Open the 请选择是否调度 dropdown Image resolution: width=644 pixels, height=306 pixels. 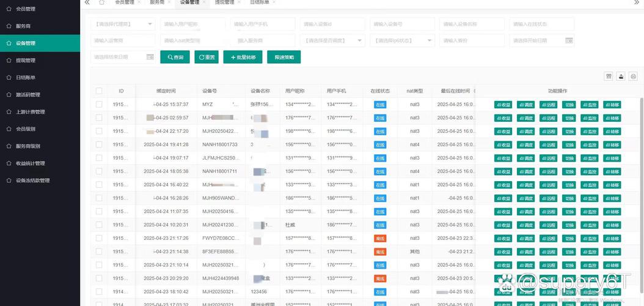click(x=332, y=41)
